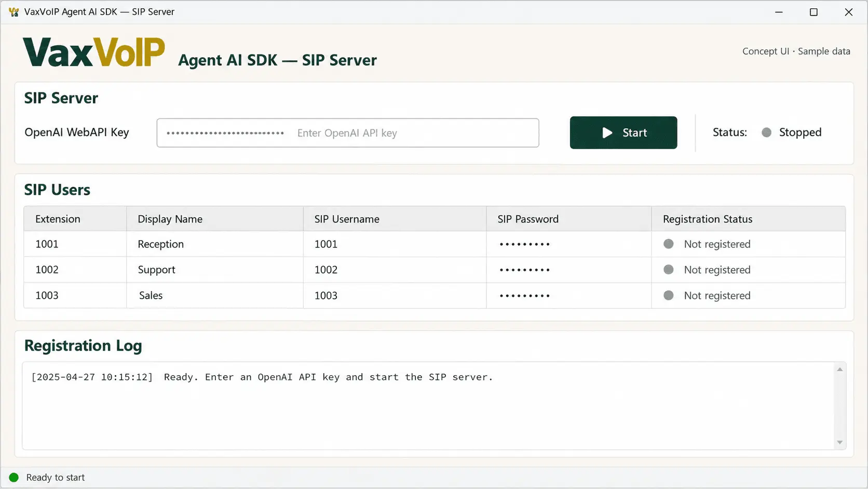Click masked password in Sales row
The image size is (868, 489).
click(524, 296)
